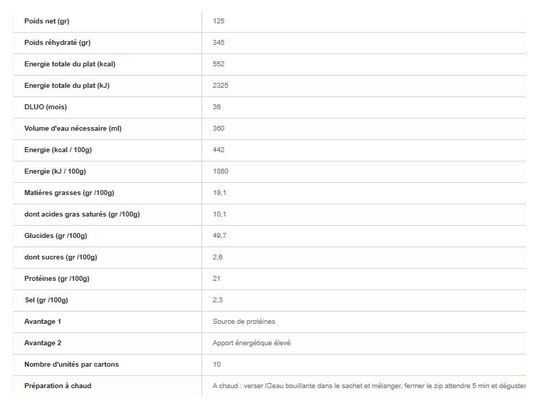Screen dimensions: 538x408
Task: Select the 'dont sucres (gr /100g)' label
Action: click(x=61, y=257)
